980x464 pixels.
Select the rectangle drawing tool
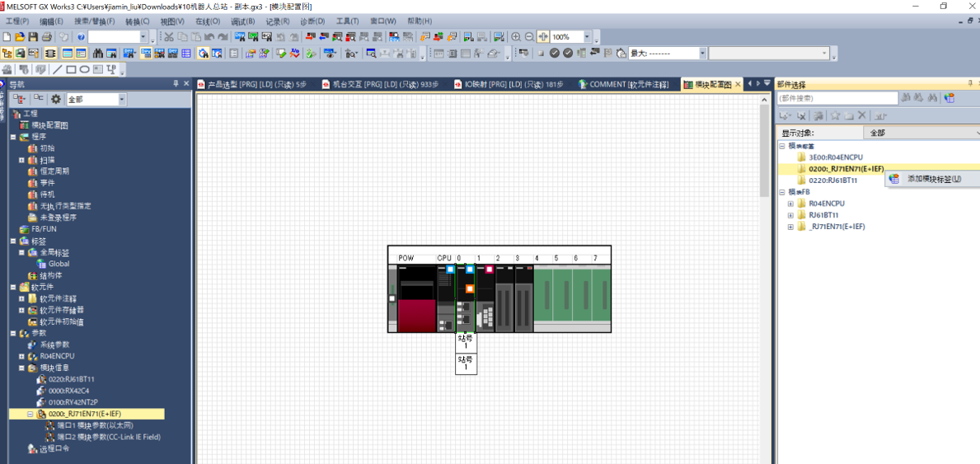(72, 70)
